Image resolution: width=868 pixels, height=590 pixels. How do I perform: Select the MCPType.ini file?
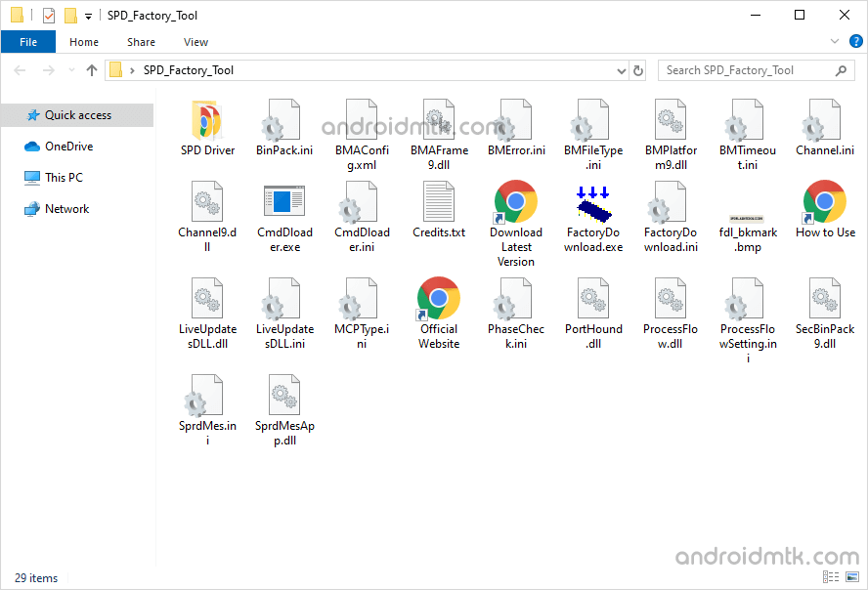[x=362, y=314]
